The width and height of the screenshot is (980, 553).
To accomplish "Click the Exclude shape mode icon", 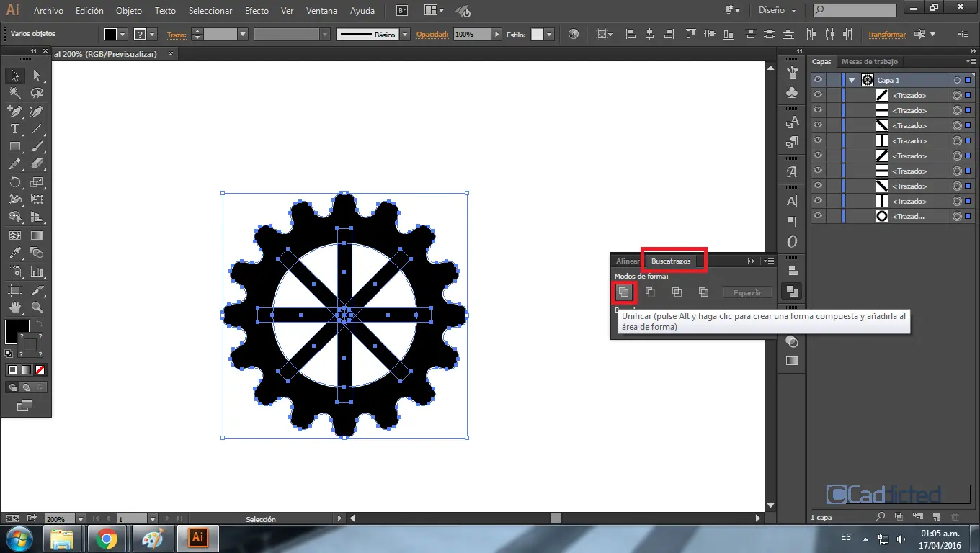I will (x=703, y=292).
